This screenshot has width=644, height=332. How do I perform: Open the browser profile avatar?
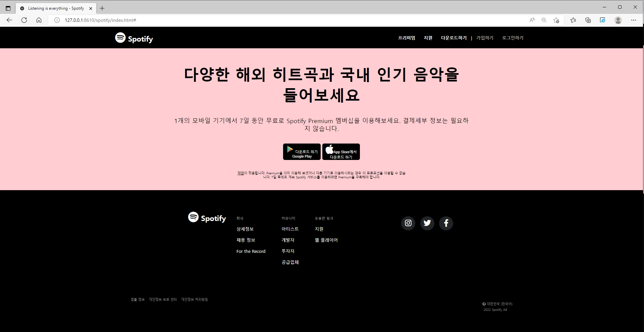[x=618, y=20]
